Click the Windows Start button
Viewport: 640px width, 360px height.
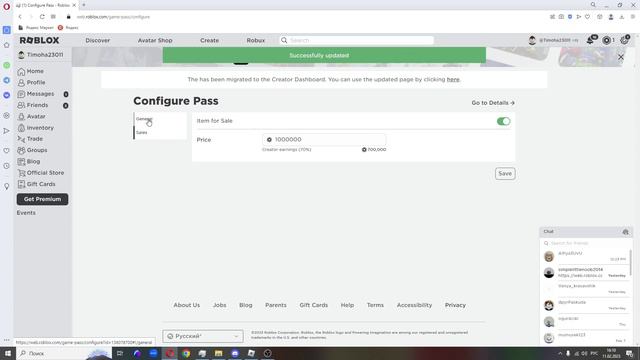(7, 353)
